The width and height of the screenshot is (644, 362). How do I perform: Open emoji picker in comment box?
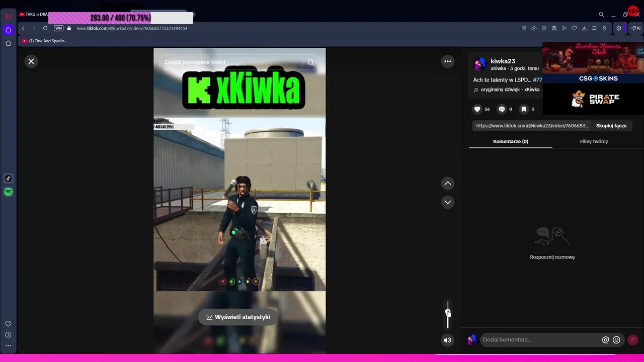[x=616, y=340]
